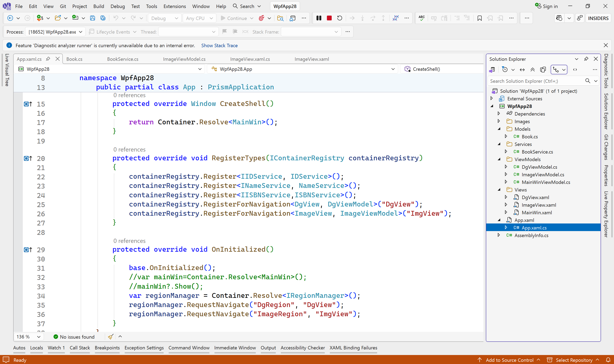Pause debugging with Break All icon
The height and width of the screenshot is (364, 614).
point(319,18)
